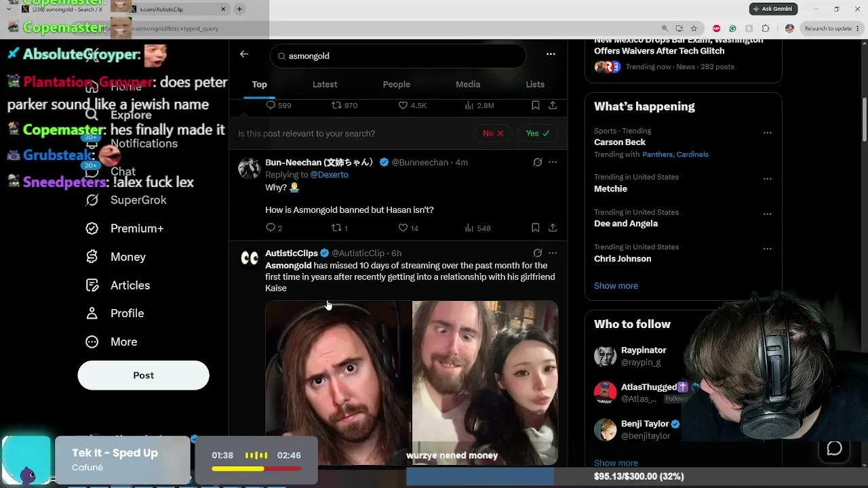View analytics of the 2.8M views post
Image resolution: width=868 pixels, height=488 pixels.
point(479,105)
